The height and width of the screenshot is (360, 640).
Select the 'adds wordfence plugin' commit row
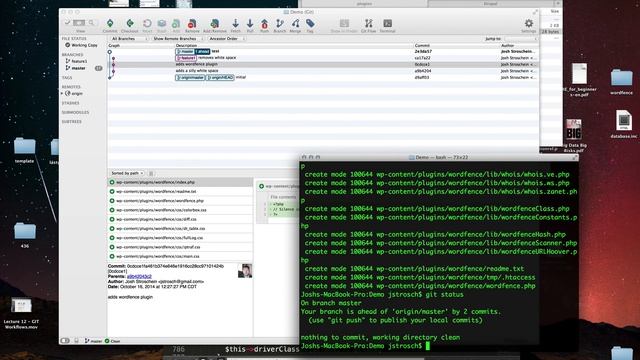pyautogui.click(x=323, y=64)
